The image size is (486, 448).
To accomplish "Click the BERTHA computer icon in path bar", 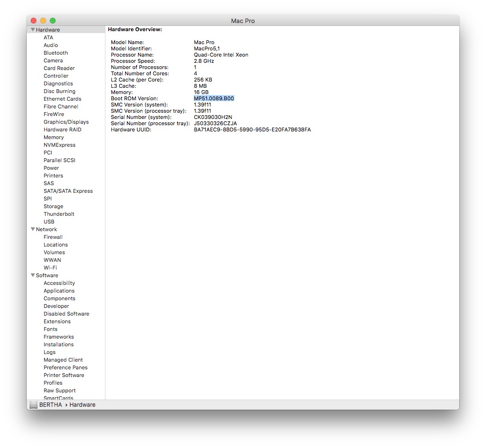I will 34,405.
